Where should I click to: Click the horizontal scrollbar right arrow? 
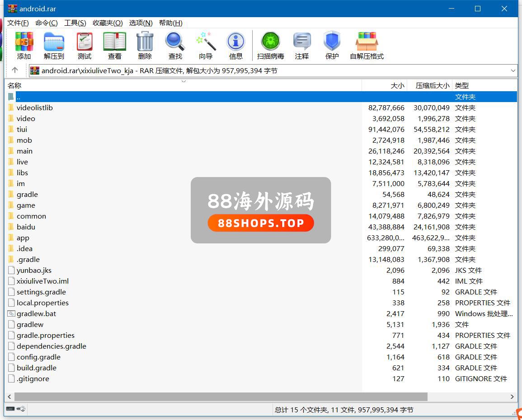click(513, 397)
